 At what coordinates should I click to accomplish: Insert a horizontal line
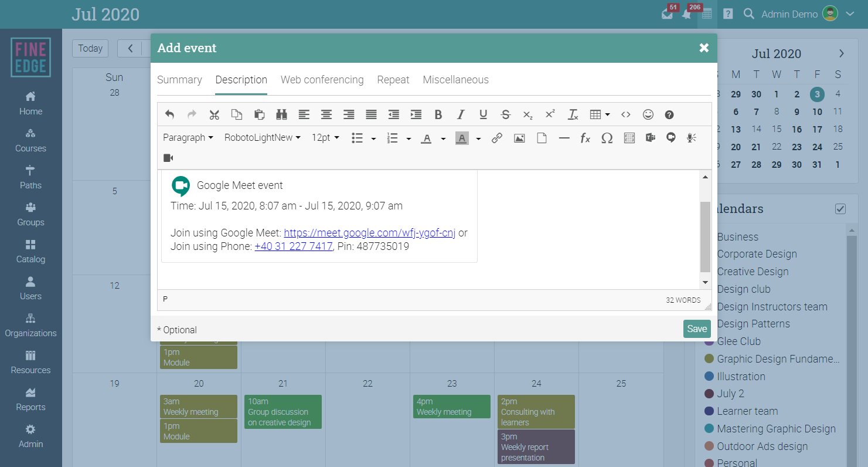pyautogui.click(x=564, y=138)
